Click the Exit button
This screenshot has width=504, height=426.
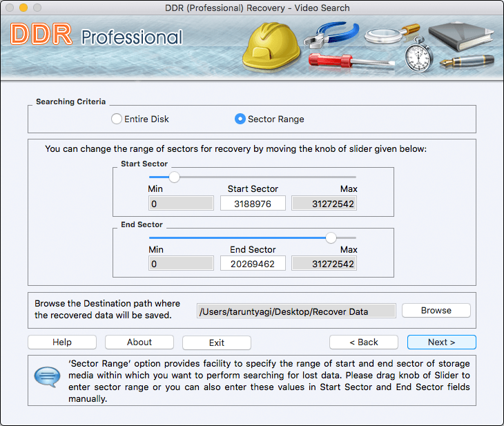click(217, 342)
